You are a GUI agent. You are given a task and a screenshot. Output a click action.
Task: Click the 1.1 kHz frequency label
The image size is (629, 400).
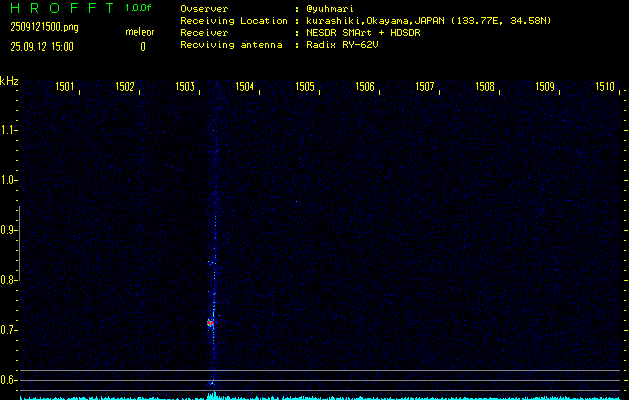coord(8,130)
